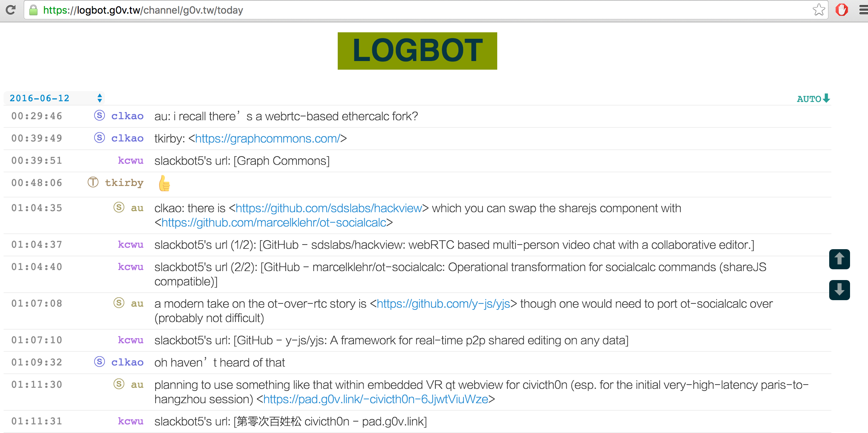Click the T badge beside tkirby
This screenshot has width=868, height=433.
pos(93,182)
